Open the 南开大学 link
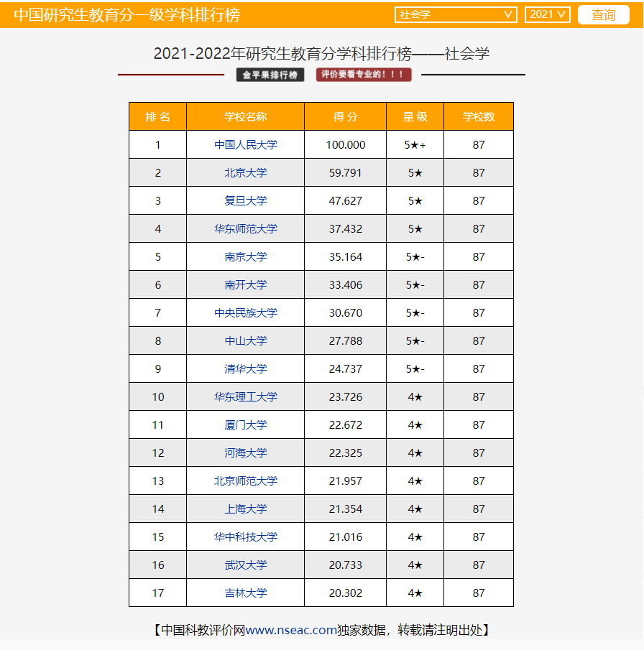 245,285
